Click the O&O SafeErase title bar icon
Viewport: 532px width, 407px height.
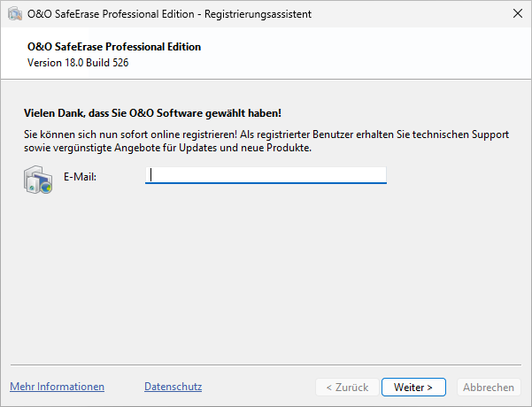(x=14, y=14)
